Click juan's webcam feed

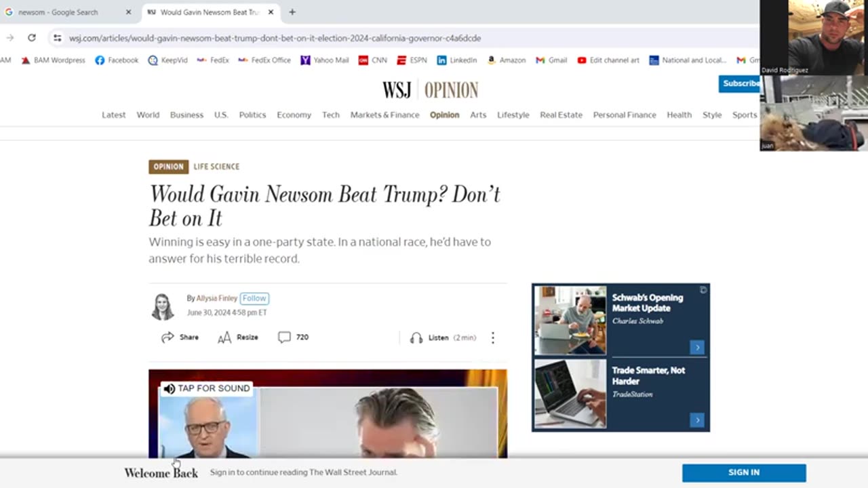pos(814,113)
